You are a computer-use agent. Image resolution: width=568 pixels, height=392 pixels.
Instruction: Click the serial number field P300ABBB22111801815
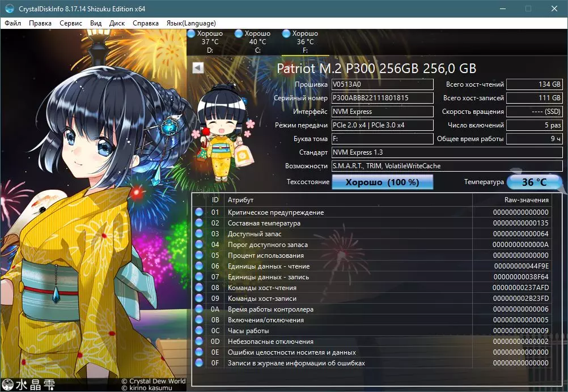coord(382,98)
